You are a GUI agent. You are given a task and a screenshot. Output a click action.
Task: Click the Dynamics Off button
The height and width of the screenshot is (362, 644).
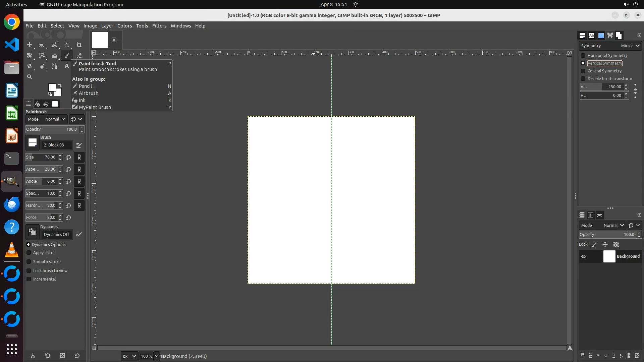pyautogui.click(x=56, y=235)
